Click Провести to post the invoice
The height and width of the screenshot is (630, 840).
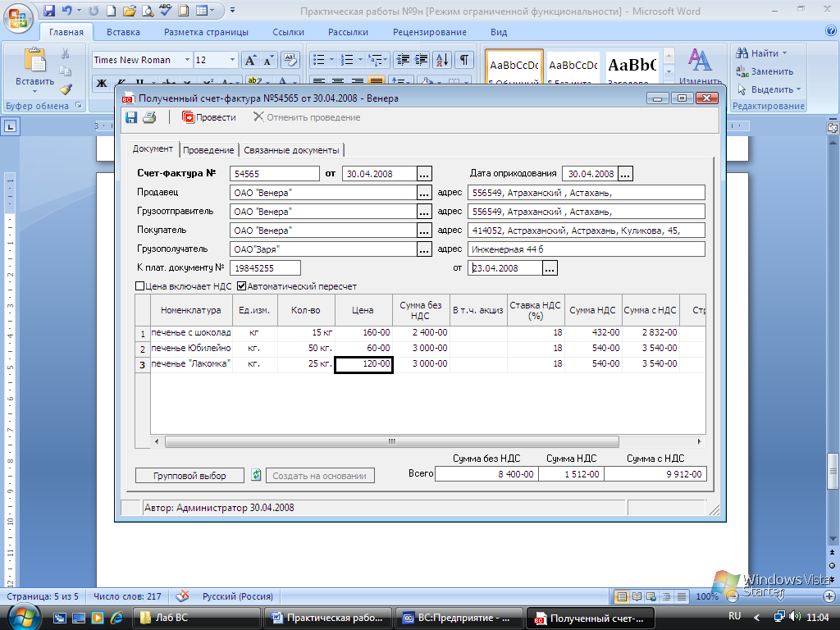click(209, 117)
